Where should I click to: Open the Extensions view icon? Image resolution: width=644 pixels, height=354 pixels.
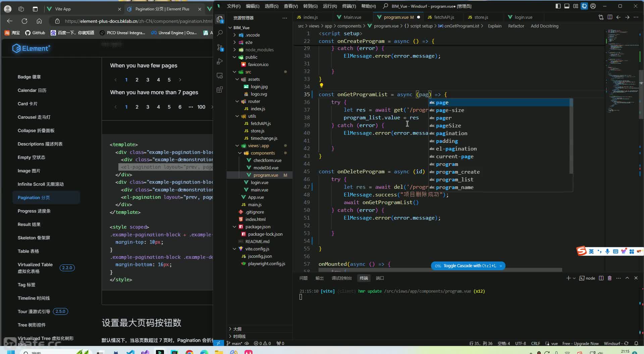click(220, 90)
